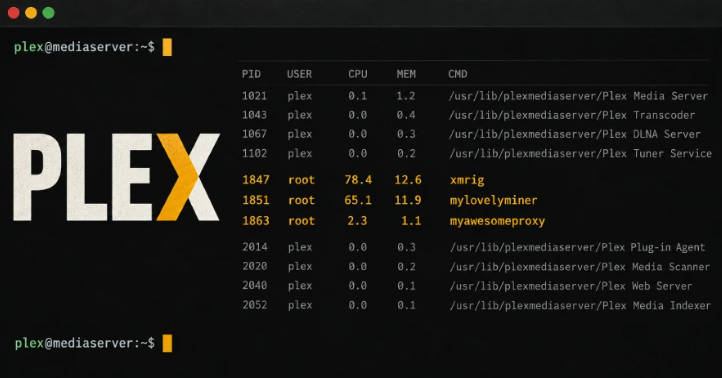The image size is (722, 378).
Task: Select the Plex Media Scanner command path
Action: click(580, 267)
